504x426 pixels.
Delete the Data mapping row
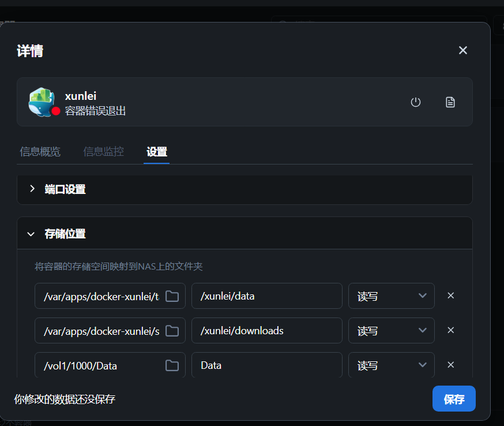(x=451, y=365)
